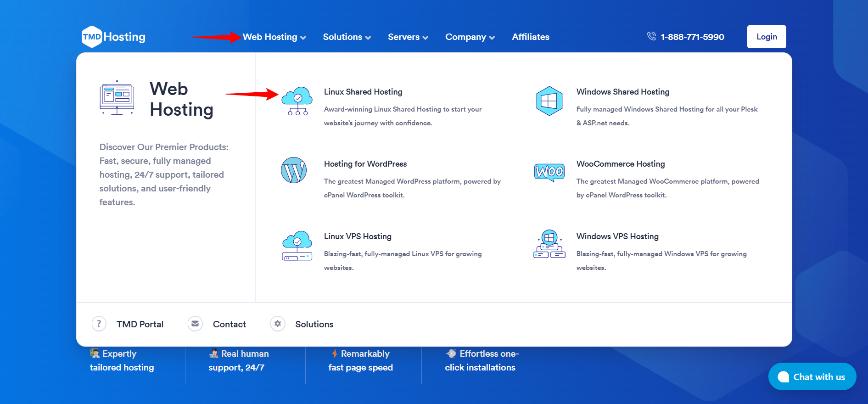Click the question mark icon beside TMD Portal
The image size is (868, 404).
(99, 324)
